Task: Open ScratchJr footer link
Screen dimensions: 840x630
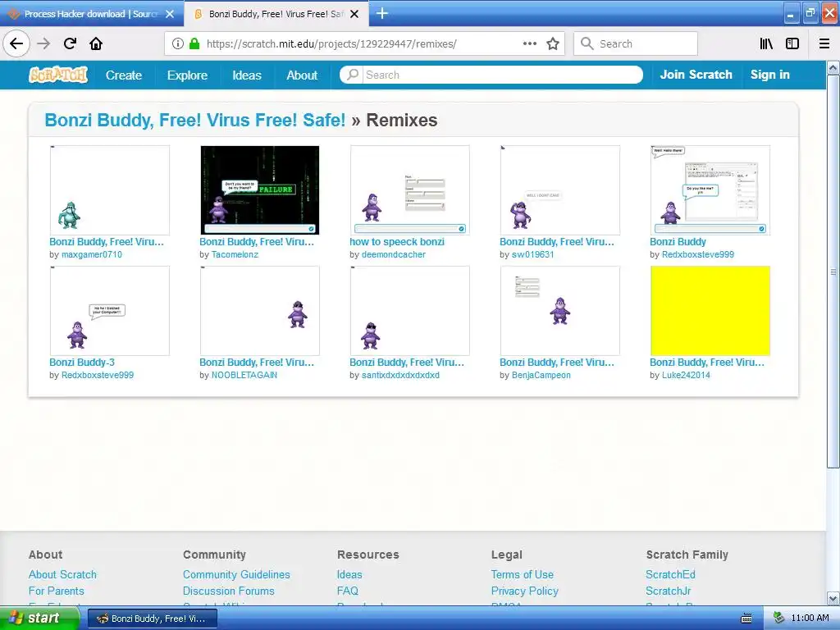Action: point(668,591)
